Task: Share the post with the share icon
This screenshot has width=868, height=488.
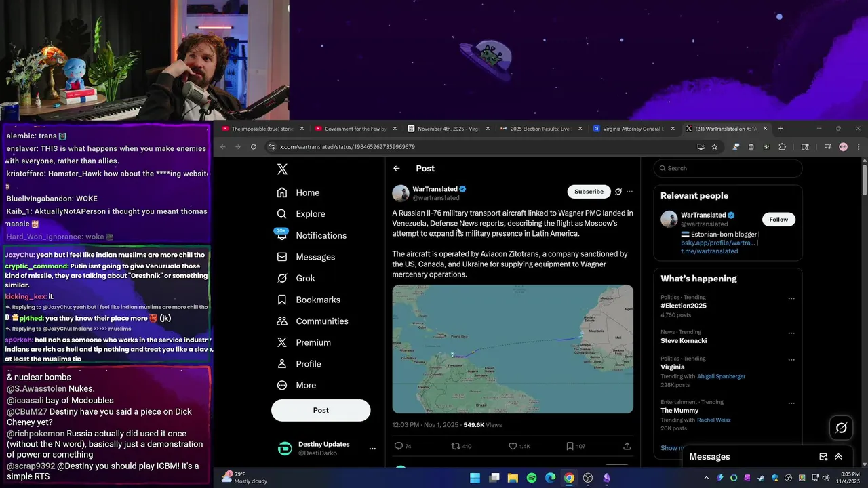Action: (627, 446)
